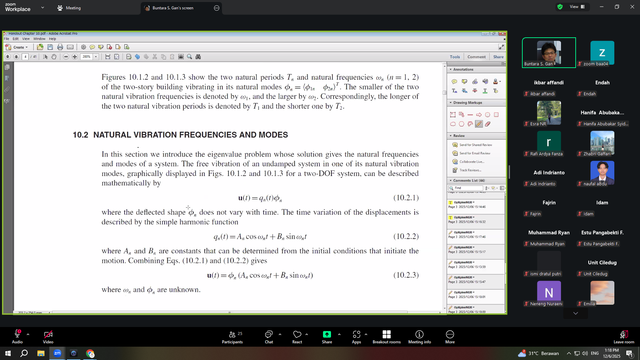The height and width of the screenshot is (360, 640).
Task: Select the Pencil drawing tool
Action: (x=479, y=124)
